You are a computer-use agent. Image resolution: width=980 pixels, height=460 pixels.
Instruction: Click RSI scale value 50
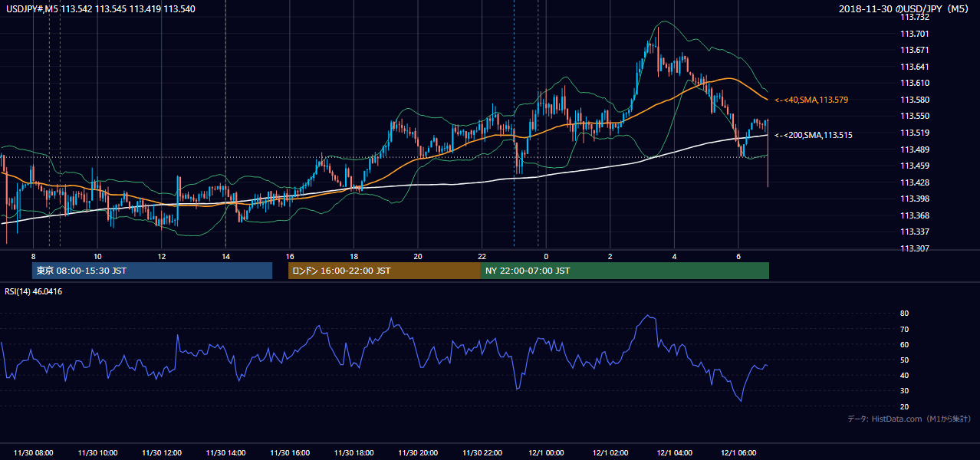pos(905,360)
